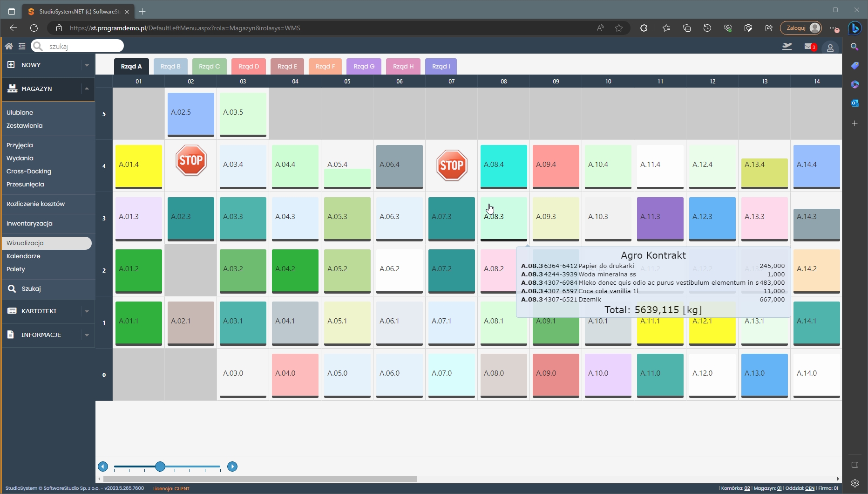Select location cell A.03.0

243,375
